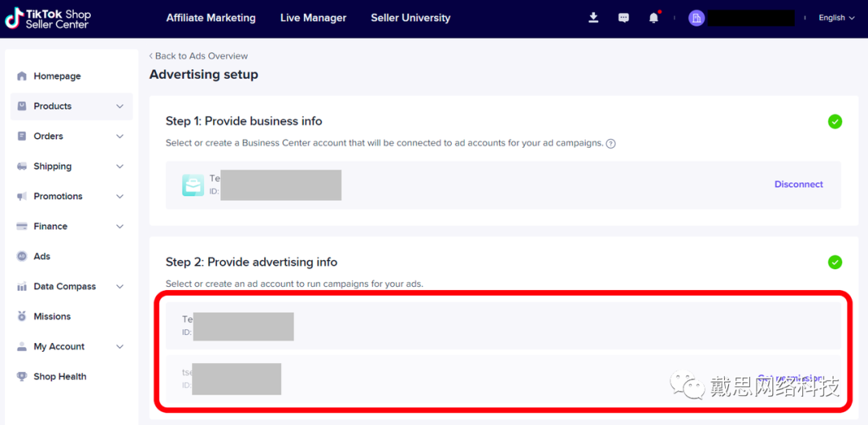Click the Promotions megaphone icon
This screenshot has height=425, width=868.
[x=23, y=196]
